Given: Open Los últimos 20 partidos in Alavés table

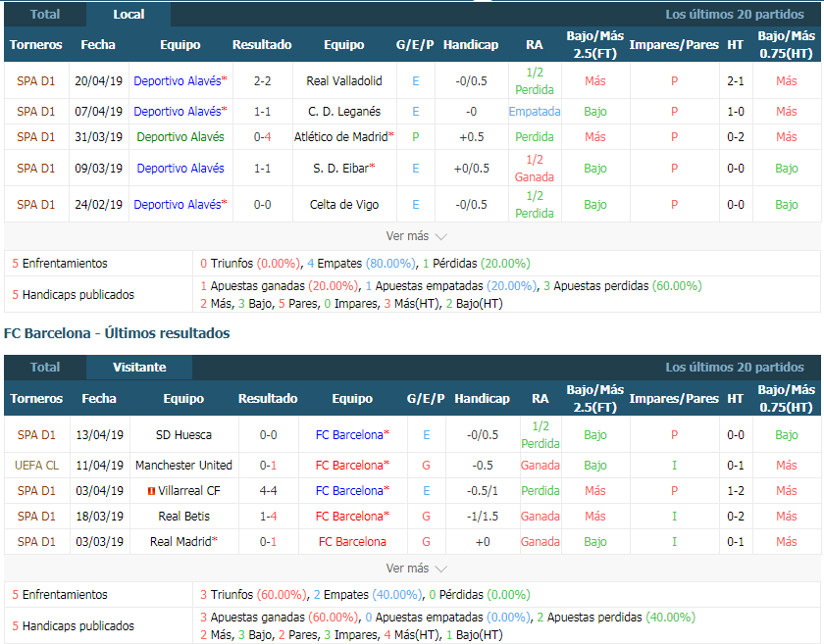Looking at the screenshot, I should click(x=734, y=14).
